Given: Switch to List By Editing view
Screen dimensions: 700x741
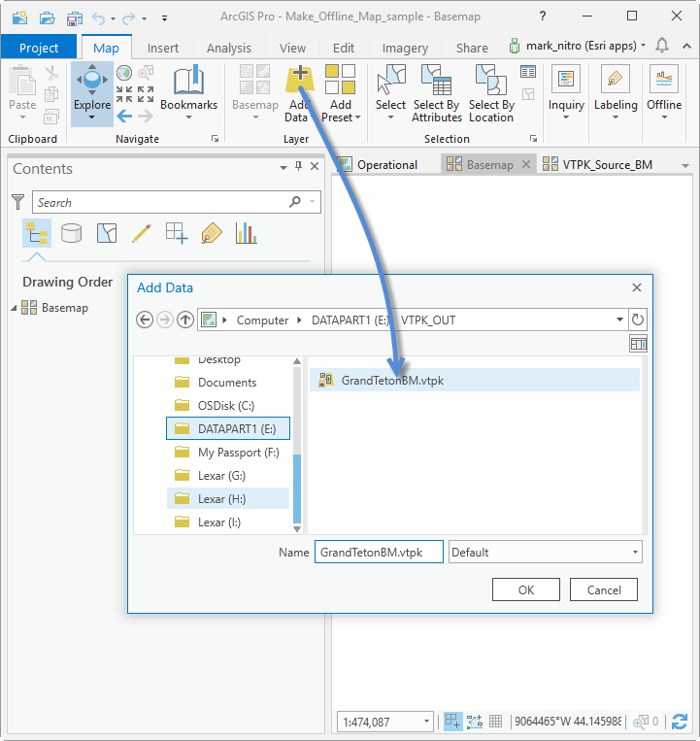Looking at the screenshot, I should [x=141, y=233].
